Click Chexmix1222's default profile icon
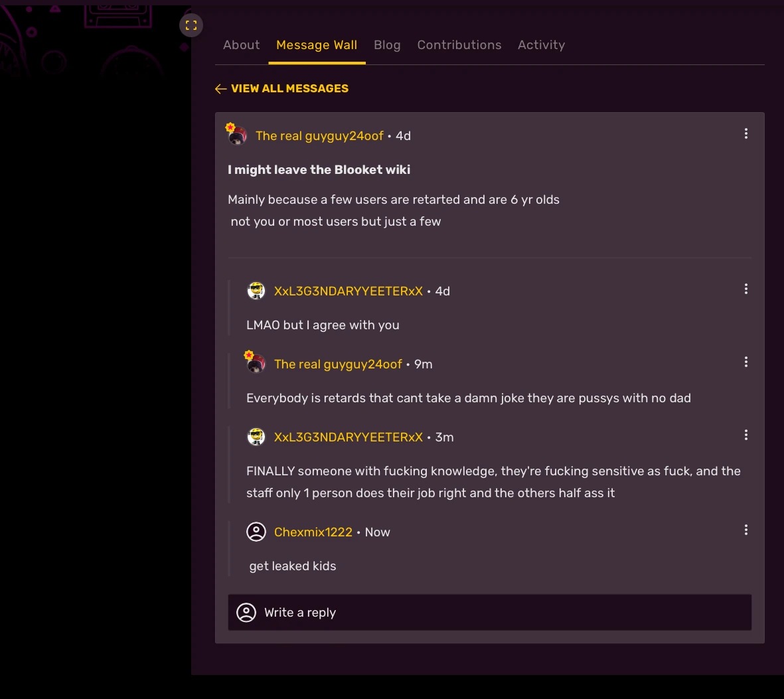 tap(256, 532)
